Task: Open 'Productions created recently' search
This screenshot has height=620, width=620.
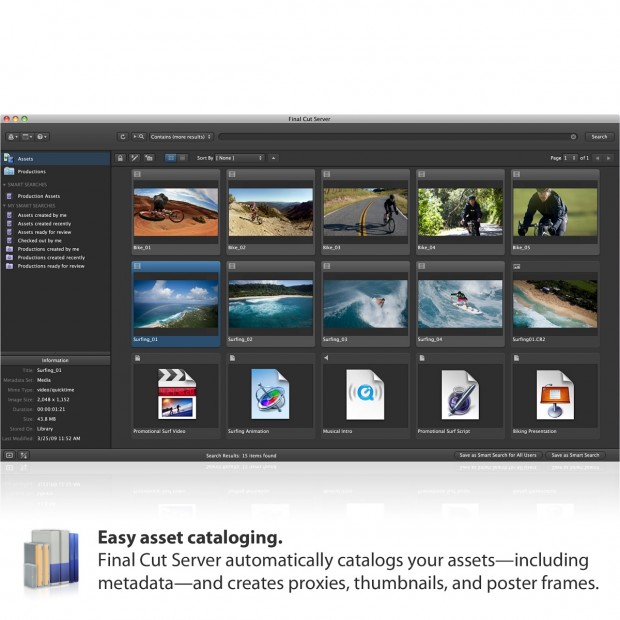Action: 51,257
